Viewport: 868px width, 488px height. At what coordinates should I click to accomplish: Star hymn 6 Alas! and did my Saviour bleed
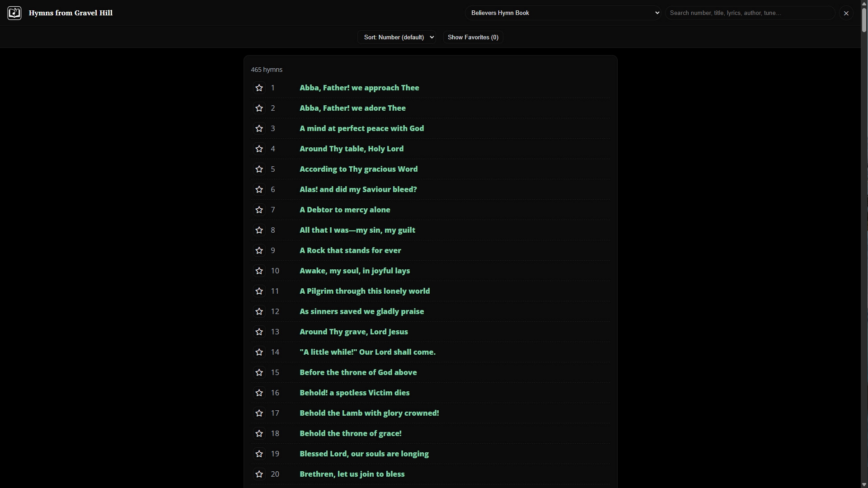[259, 189]
